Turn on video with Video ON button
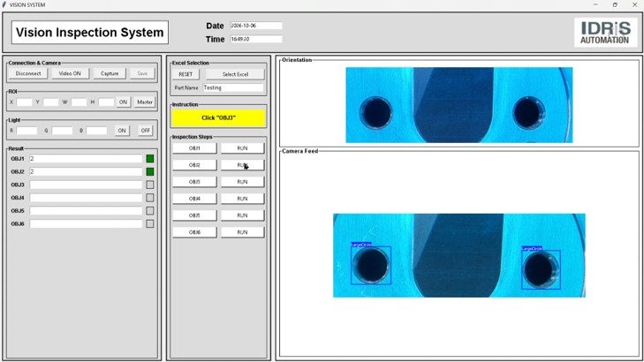Image resolution: width=644 pixels, height=362 pixels. [x=70, y=73]
